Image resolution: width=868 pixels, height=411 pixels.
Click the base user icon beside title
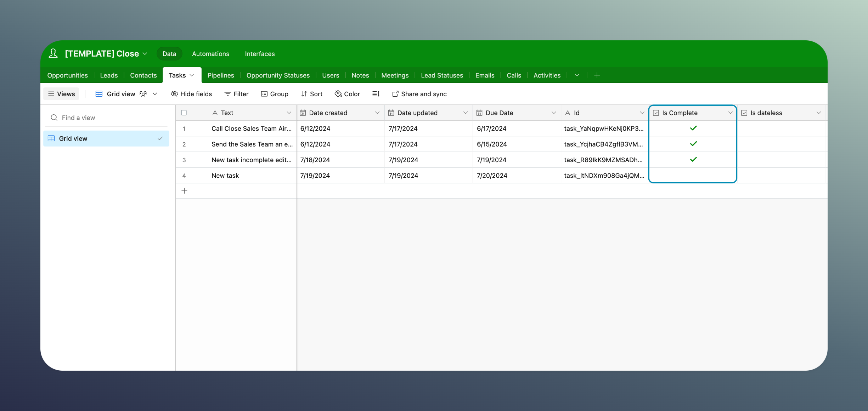pyautogui.click(x=53, y=53)
